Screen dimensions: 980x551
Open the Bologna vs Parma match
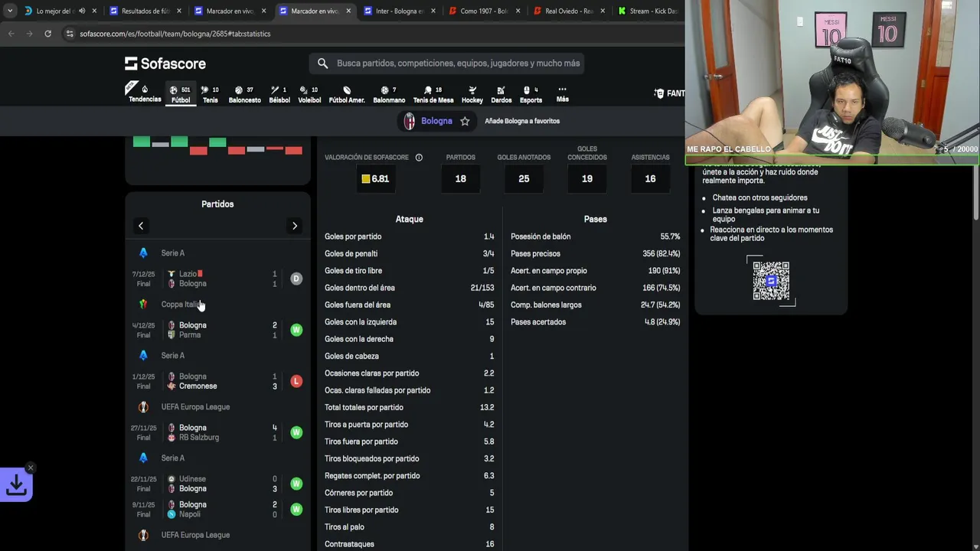pyautogui.click(x=217, y=330)
